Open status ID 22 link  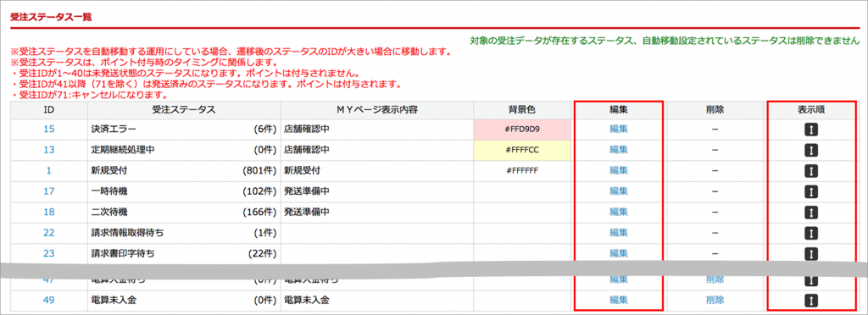pos(48,233)
